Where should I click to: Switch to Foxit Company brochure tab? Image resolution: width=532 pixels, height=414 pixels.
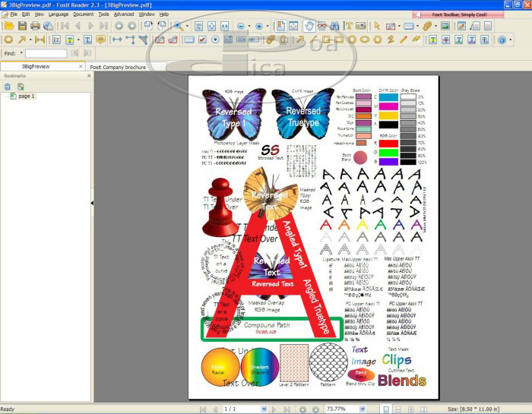coord(117,67)
